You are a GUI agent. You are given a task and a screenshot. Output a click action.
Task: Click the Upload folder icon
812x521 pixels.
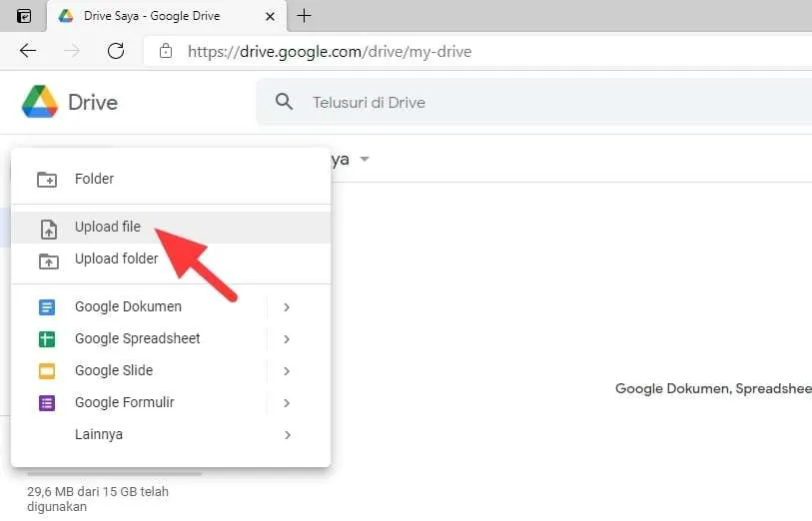[x=49, y=260]
